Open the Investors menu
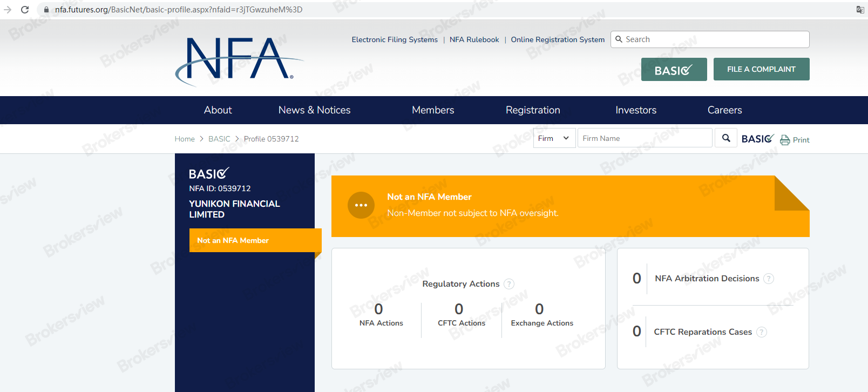Screen dimensions: 868x392 (636, 110)
